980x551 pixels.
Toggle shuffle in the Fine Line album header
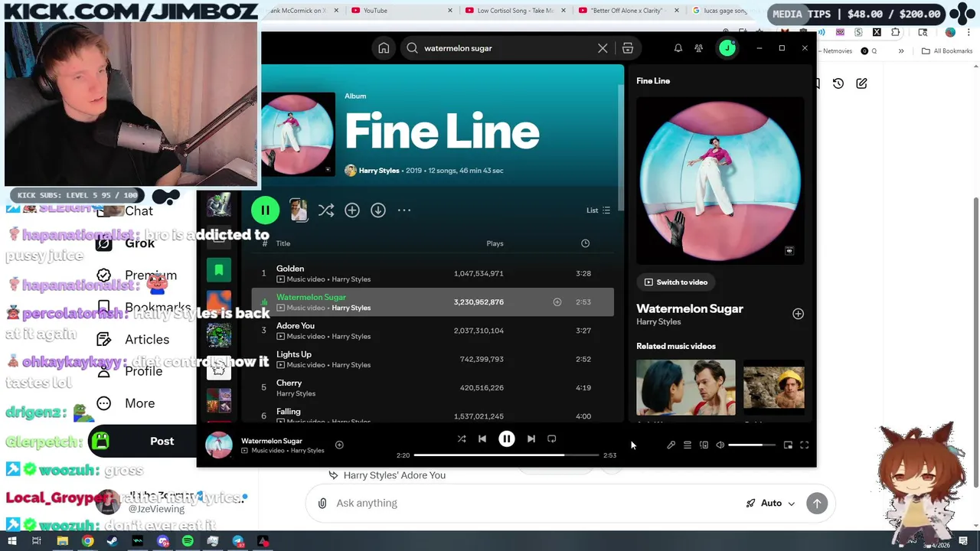325,210
